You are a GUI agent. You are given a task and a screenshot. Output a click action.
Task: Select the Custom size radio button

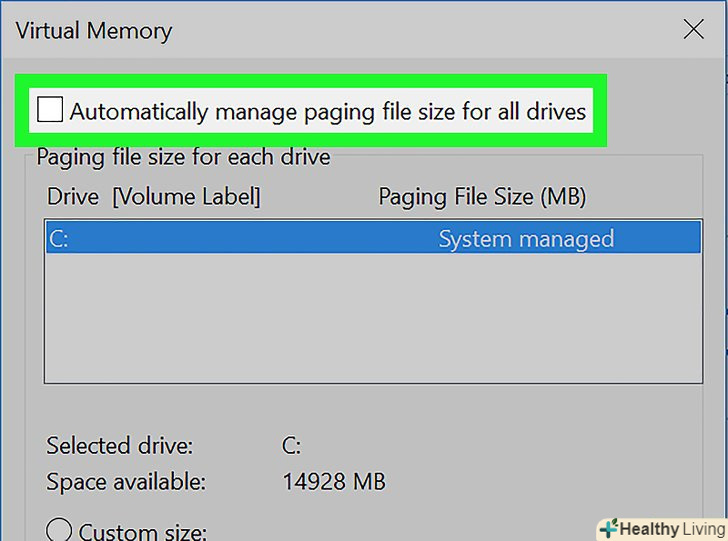click(x=60, y=530)
